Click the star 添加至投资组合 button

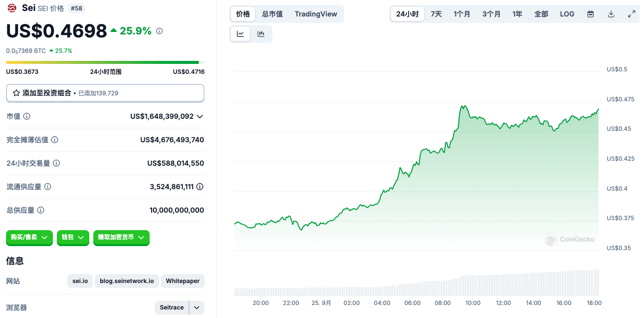point(105,93)
